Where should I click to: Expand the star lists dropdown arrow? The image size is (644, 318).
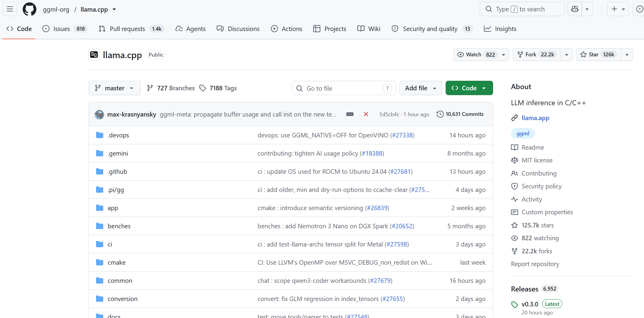[x=627, y=55]
